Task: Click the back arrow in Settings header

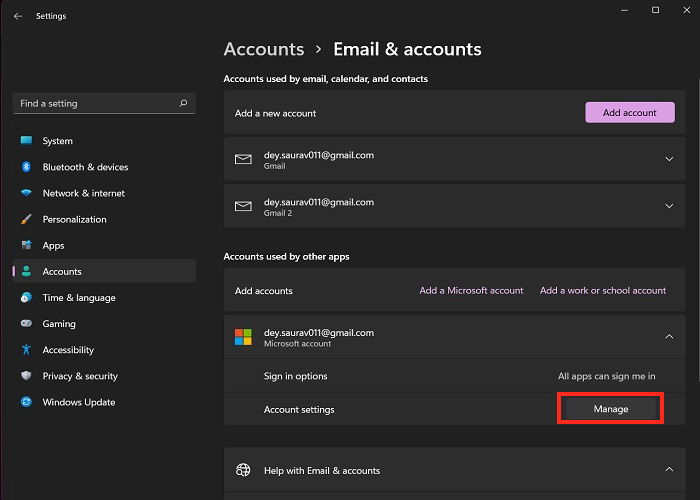Action: (18, 16)
